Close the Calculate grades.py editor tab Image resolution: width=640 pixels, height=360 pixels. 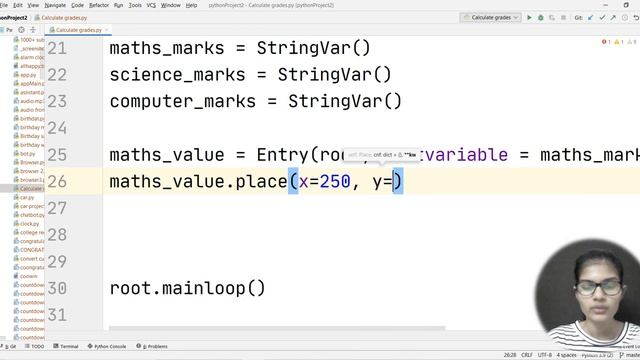107,30
